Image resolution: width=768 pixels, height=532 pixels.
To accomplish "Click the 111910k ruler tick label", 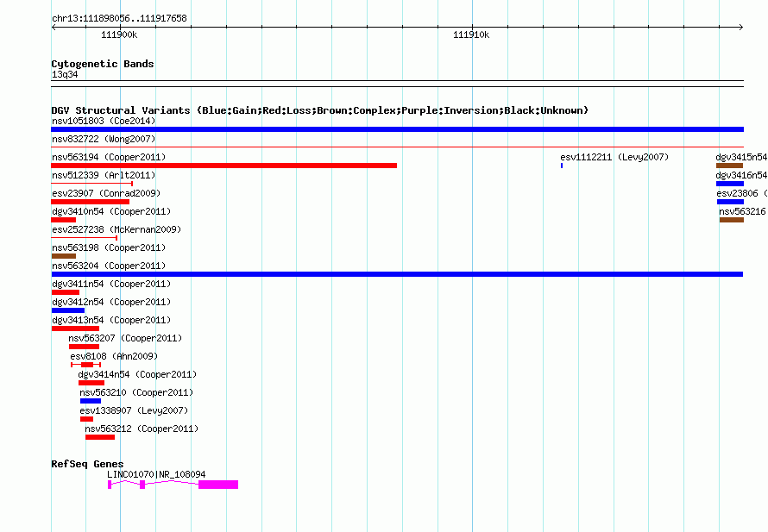I will coord(471,34).
